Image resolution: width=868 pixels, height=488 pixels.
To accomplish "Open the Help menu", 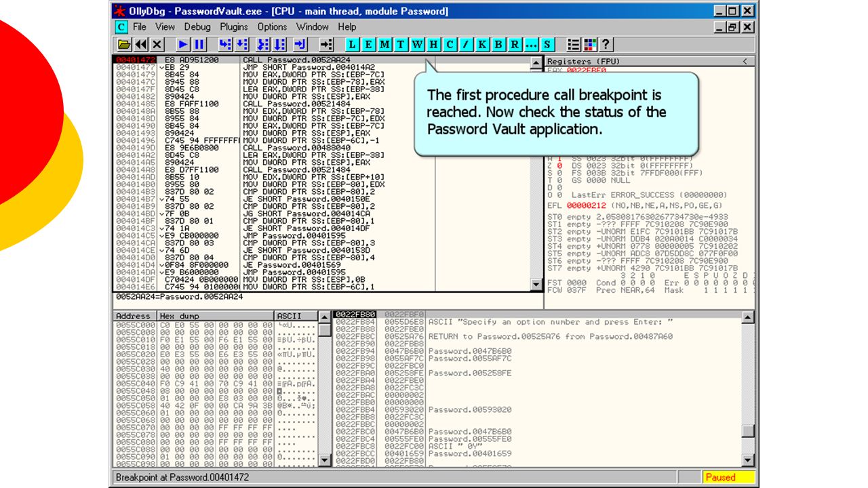I will point(347,27).
